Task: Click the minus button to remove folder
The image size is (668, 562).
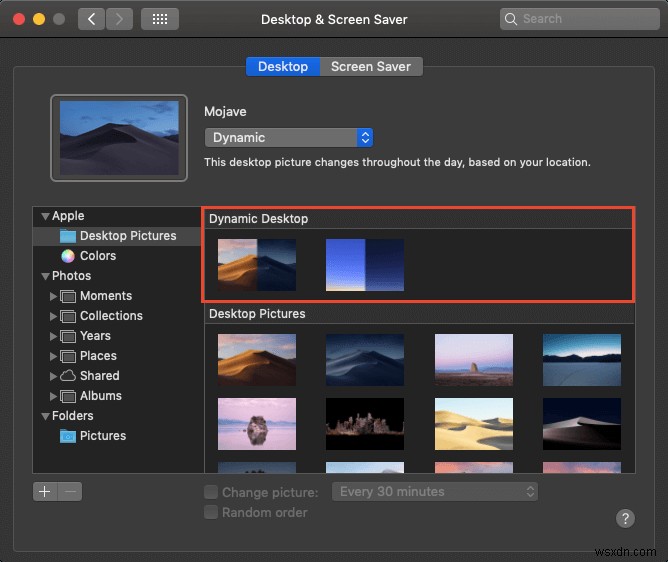Action: 69,491
